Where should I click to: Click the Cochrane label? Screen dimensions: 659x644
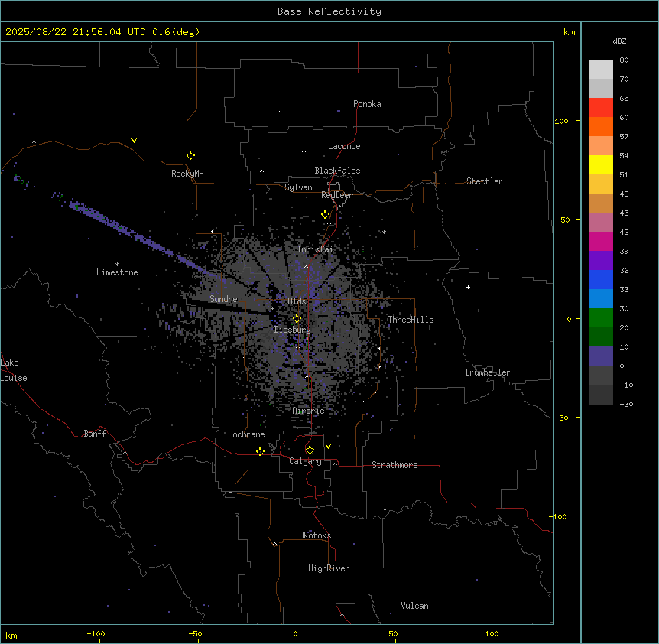tap(246, 434)
